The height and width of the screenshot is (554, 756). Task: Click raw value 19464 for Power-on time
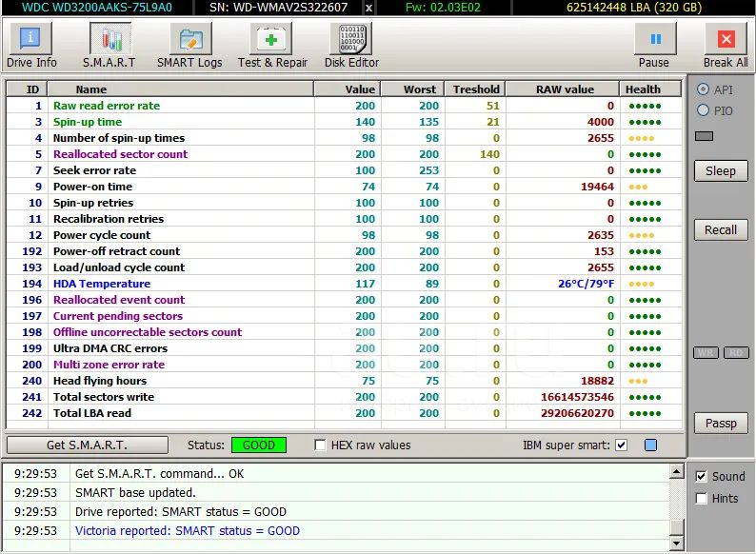597,187
